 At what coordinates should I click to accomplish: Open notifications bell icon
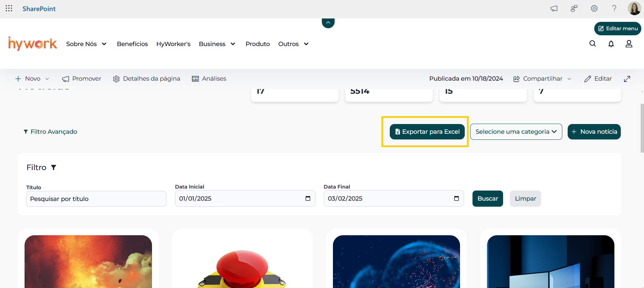pyautogui.click(x=611, y=44)
